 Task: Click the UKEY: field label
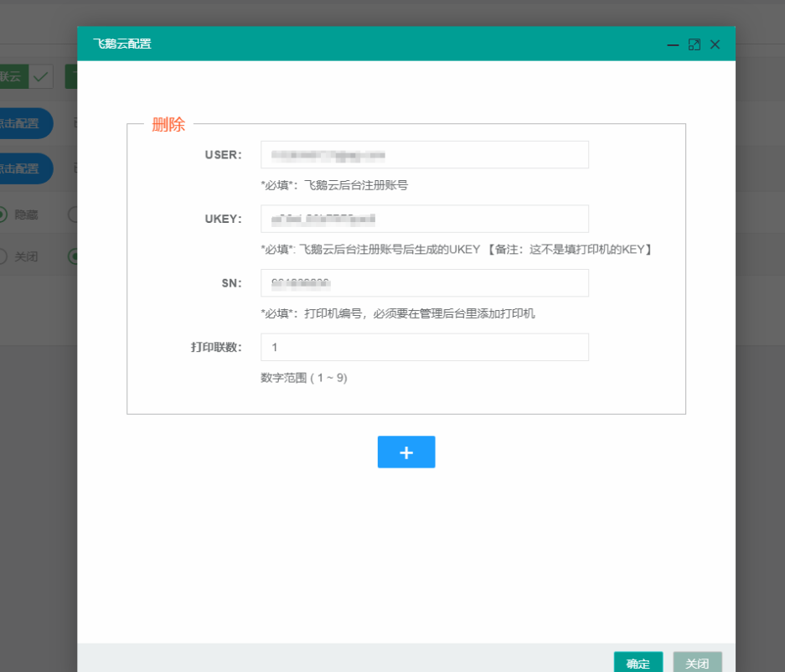tap(224, 219)
